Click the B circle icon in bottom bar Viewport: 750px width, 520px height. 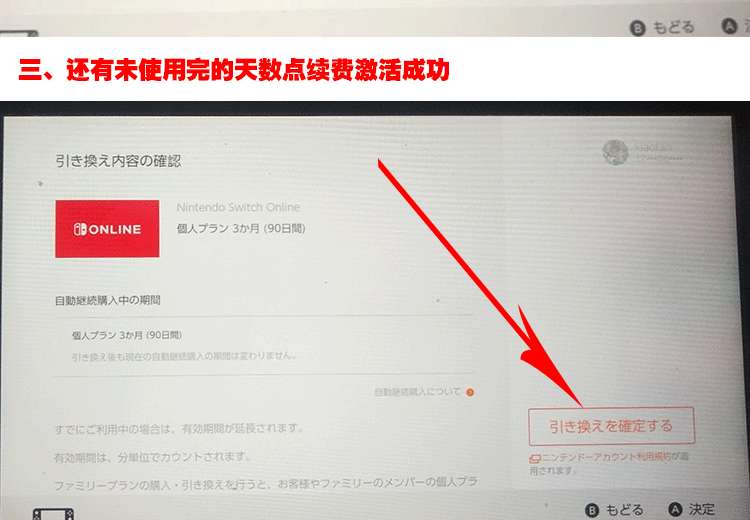point(592,510)
